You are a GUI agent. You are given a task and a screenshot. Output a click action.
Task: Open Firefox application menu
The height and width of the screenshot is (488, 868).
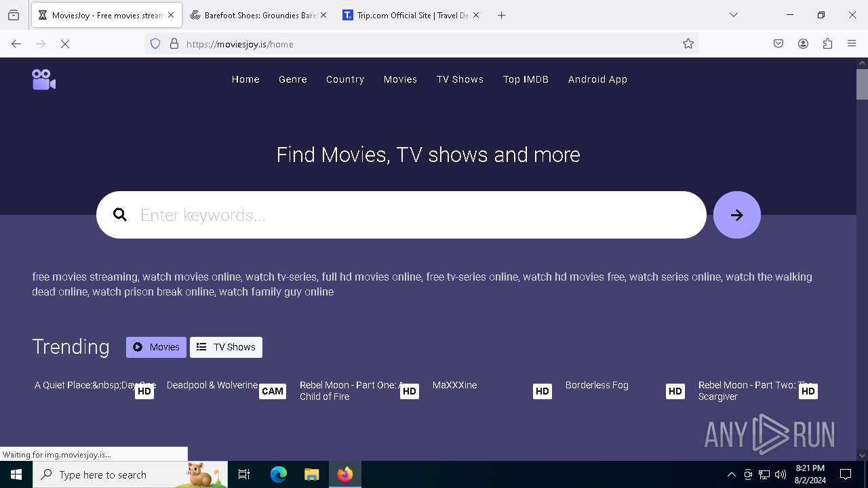[852, 44]
